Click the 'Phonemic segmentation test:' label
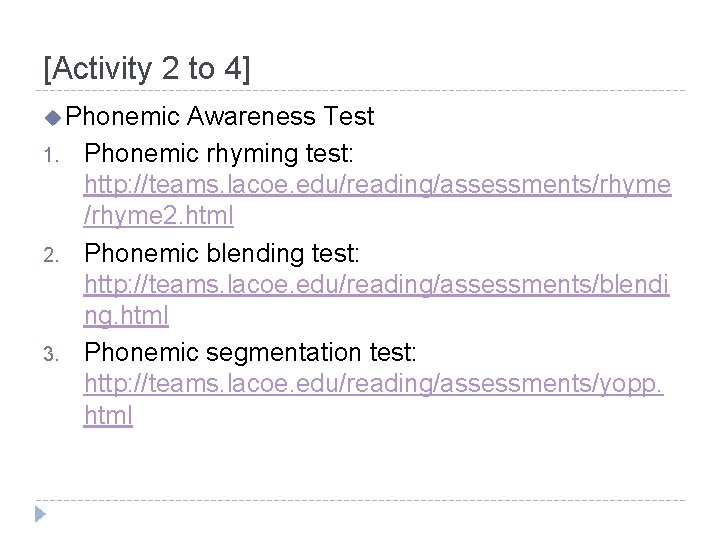 point(250,352)
